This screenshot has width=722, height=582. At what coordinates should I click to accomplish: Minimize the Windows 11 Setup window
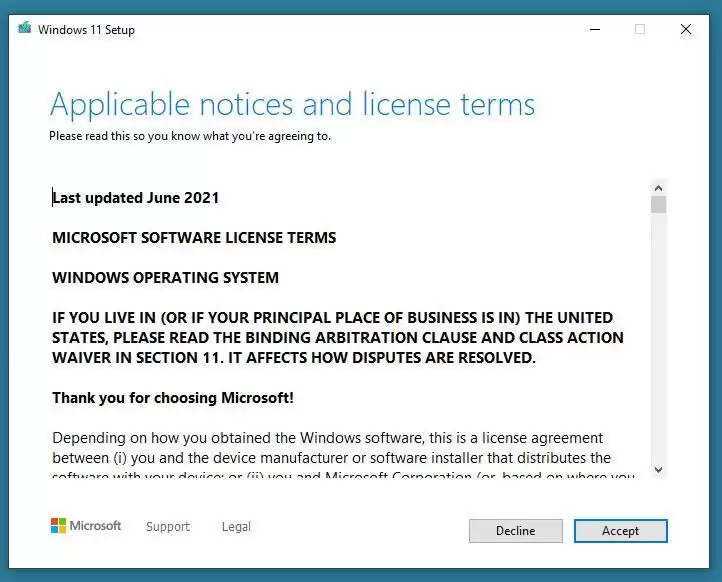594,29
